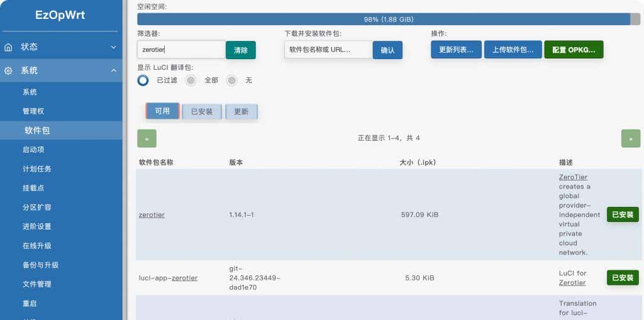Click the 确认 install button

(387, 50)
